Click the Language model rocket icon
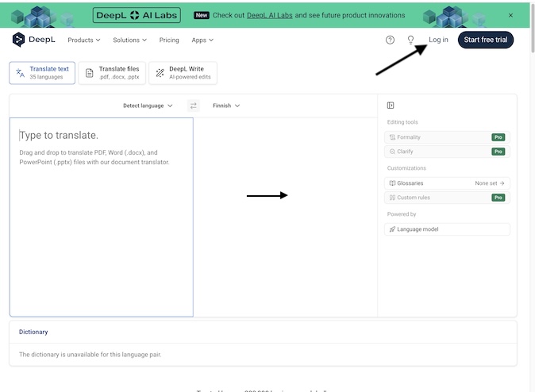 392,229
